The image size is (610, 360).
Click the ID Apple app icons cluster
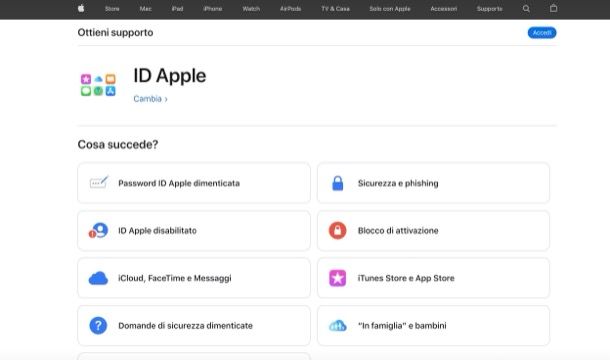pos(98,85)
